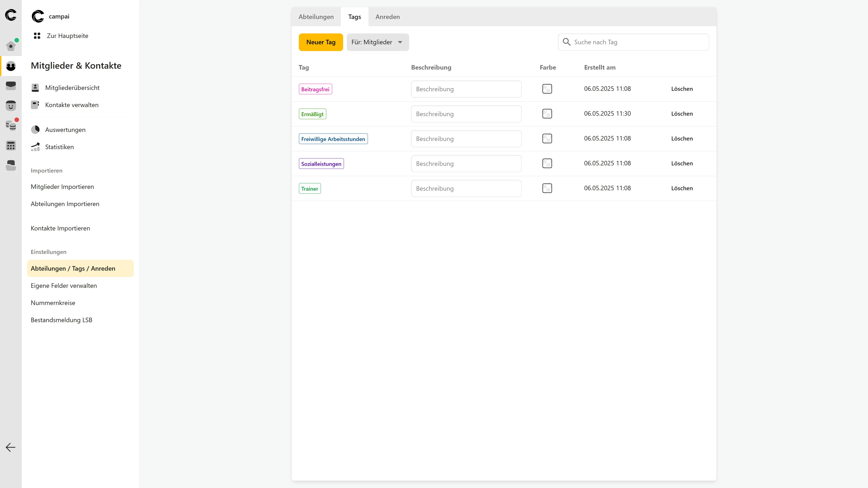This screenshot has width=868, height=488.
Task: Switch to the Abteilungen tab
Action: tap(316, 17)
